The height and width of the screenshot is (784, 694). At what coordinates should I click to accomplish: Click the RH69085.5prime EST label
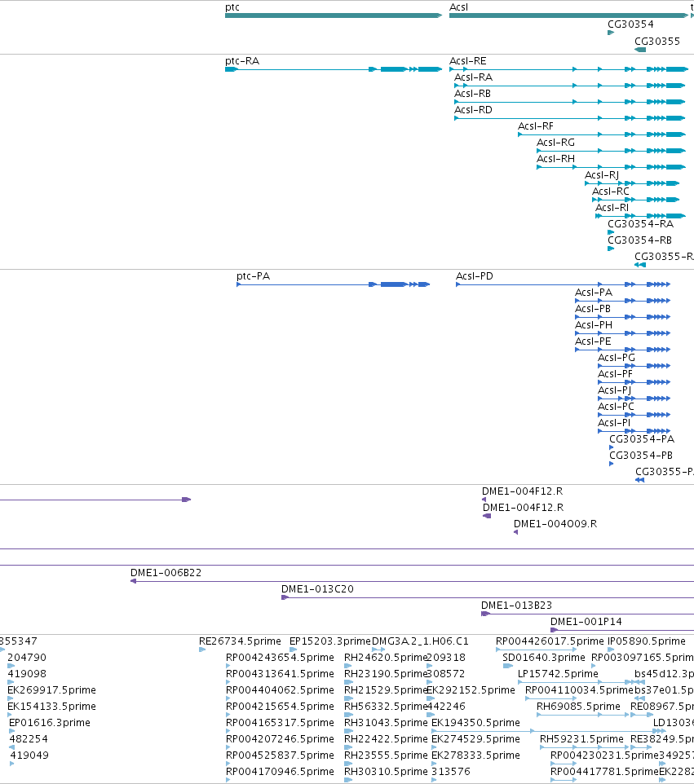(x=578, y=706)
